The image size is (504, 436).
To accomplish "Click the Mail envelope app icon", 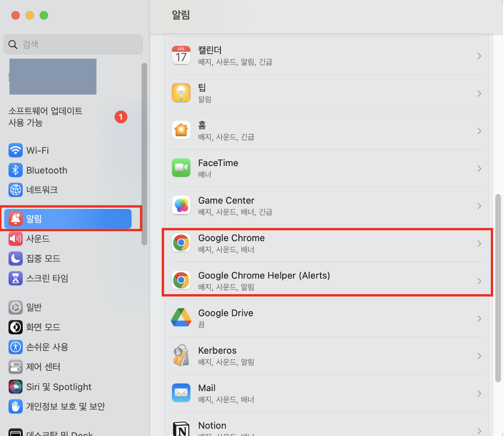I will [x=181, y=393].
